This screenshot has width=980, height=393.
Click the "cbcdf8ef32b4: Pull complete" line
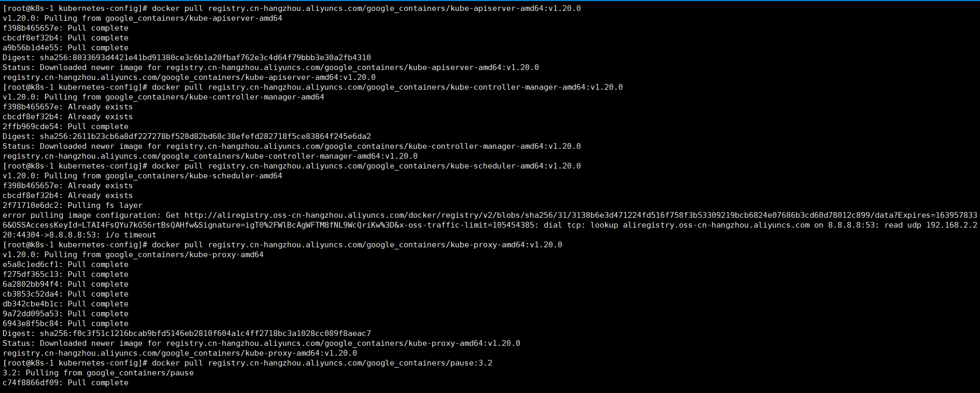[x=65, y=38]
